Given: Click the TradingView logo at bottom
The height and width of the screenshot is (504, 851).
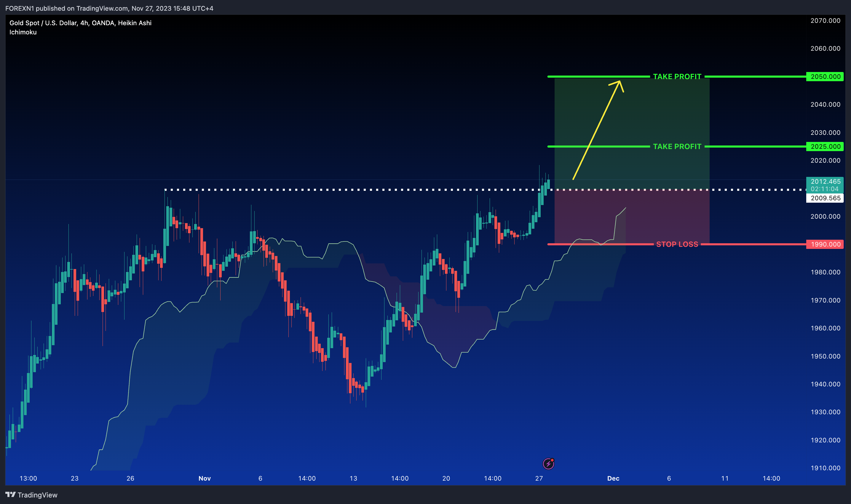Looking at the screenshot, I should point(31,495).
